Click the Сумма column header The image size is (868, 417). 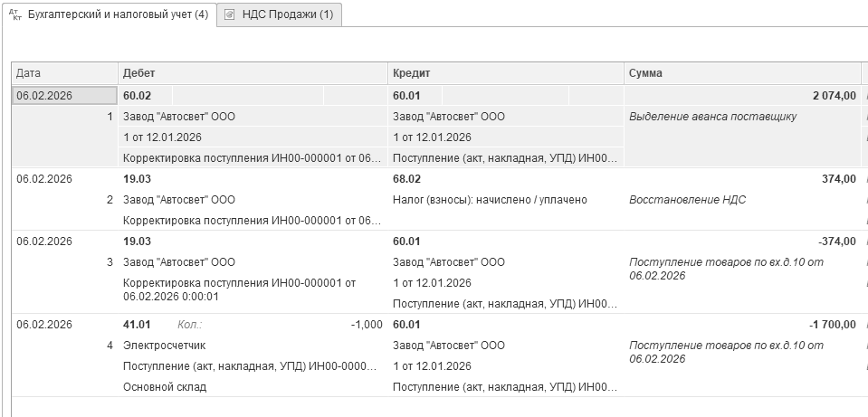(x=740, y=73)
